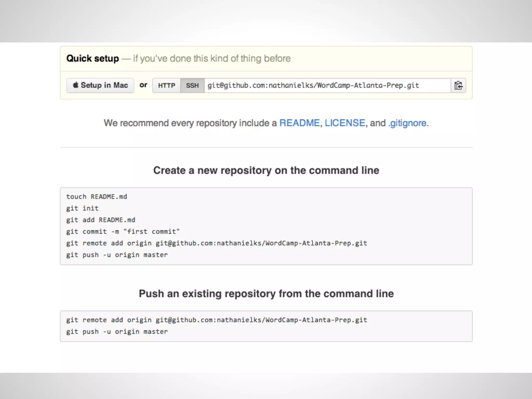Open the README link
Viewport: 532px width, 399px height.
click(299, 123)
